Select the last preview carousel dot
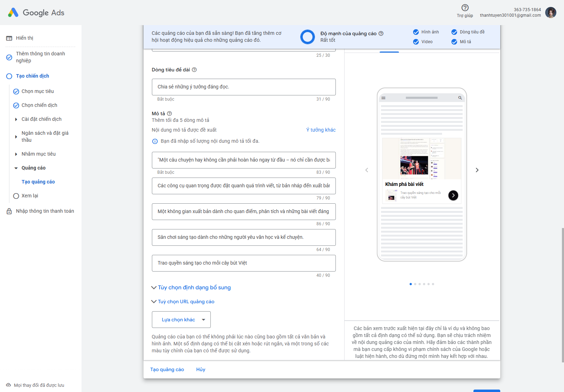This screenshot has width=564, height=392. (433, 284)
